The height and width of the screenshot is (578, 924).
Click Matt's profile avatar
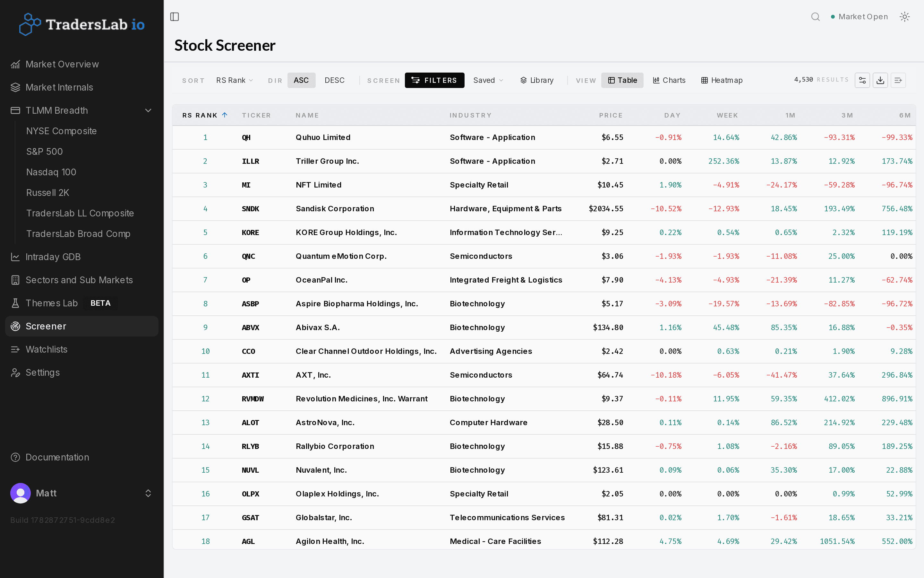(x=21, y=493)
